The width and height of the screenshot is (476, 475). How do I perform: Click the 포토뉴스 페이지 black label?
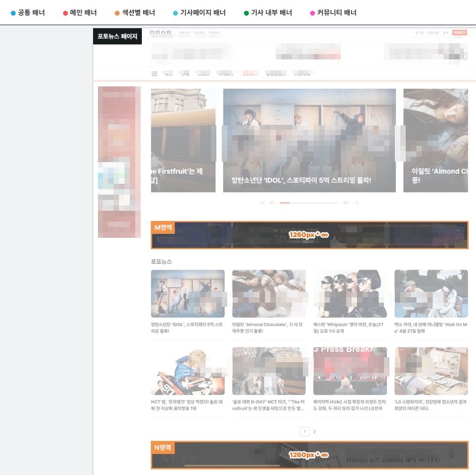pyautogui.click(x=117, y=37)
